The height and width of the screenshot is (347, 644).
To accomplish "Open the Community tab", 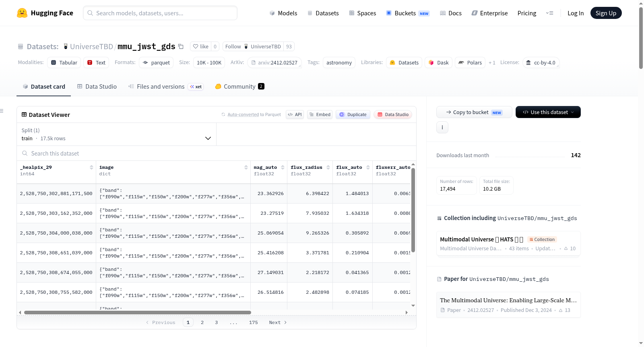I will coord(239,87).
